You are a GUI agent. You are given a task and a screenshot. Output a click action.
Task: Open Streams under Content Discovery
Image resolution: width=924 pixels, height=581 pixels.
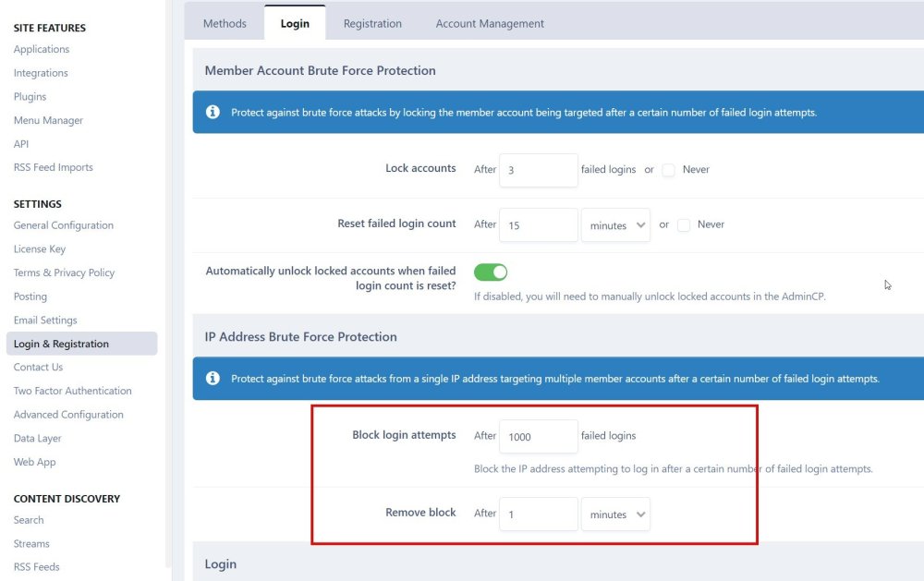pyautogui.click(x=31, y=544)
